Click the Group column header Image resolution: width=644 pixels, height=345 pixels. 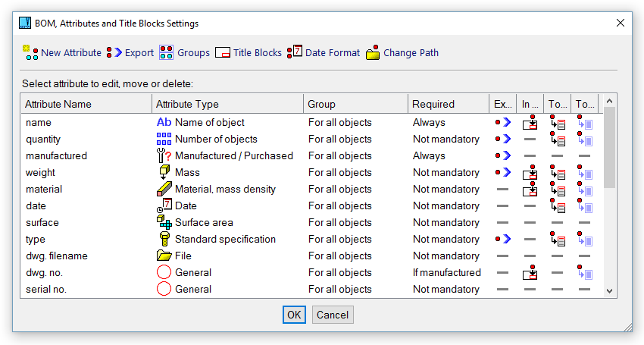[x=355, y=104]
